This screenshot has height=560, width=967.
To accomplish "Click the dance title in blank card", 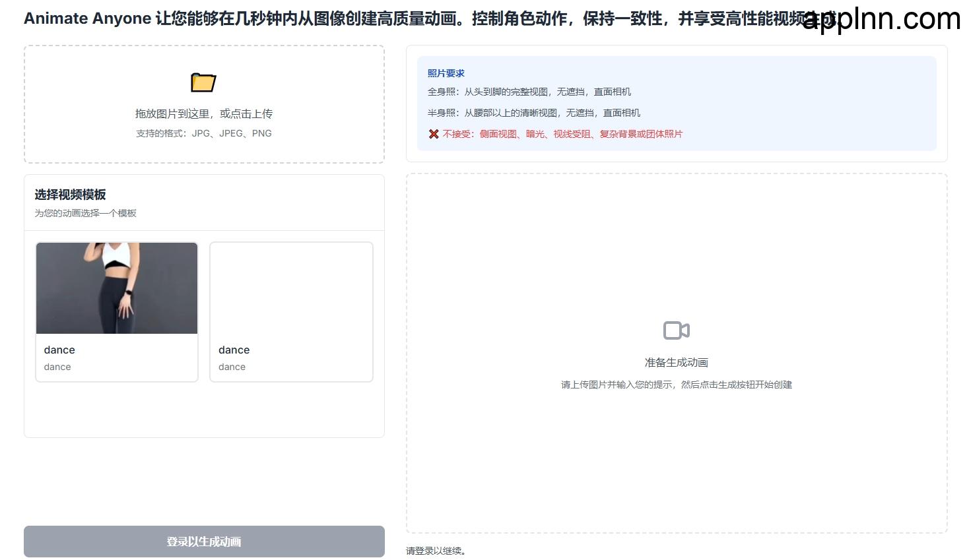I will click(x=234, y=350).
